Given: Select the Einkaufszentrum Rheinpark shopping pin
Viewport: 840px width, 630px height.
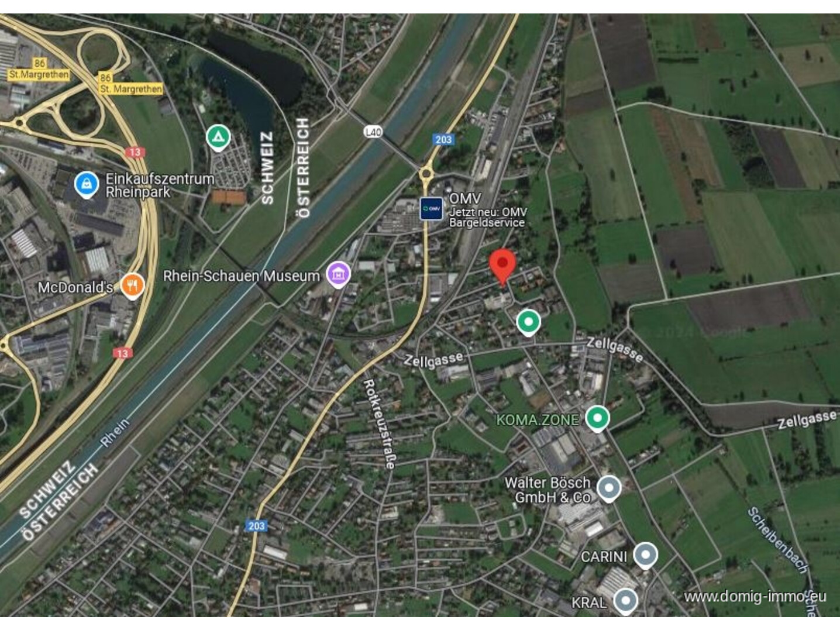Looking at the screenshot, I should point(87,184).
